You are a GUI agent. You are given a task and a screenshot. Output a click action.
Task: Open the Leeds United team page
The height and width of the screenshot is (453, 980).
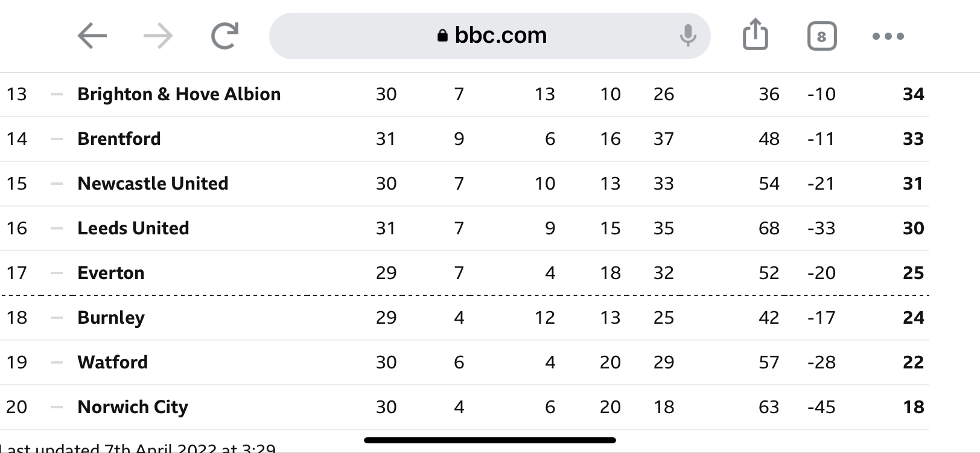coord(133,228)
